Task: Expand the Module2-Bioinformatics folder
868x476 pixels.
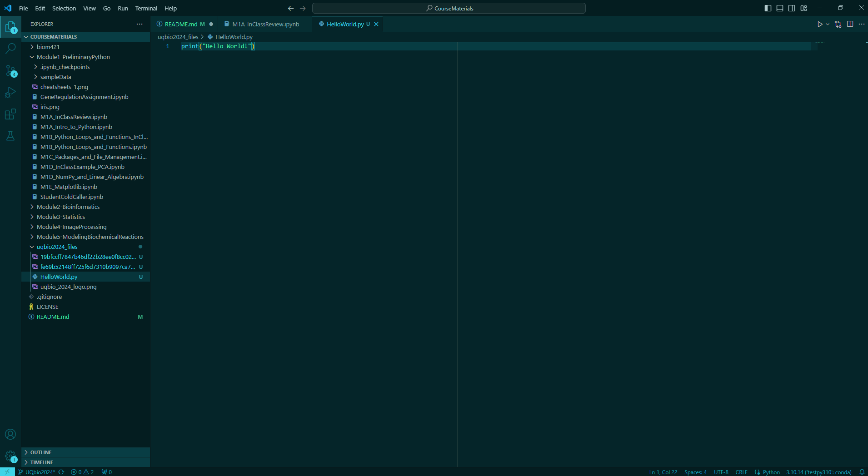Action: (85, 207)
